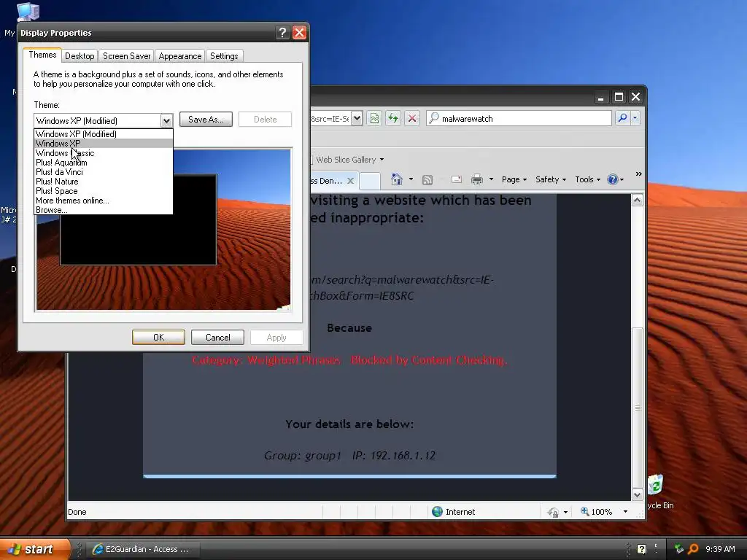Screen dimensions: 747x560
Task: Open the My Computer desktop icon
Action: 27,12
